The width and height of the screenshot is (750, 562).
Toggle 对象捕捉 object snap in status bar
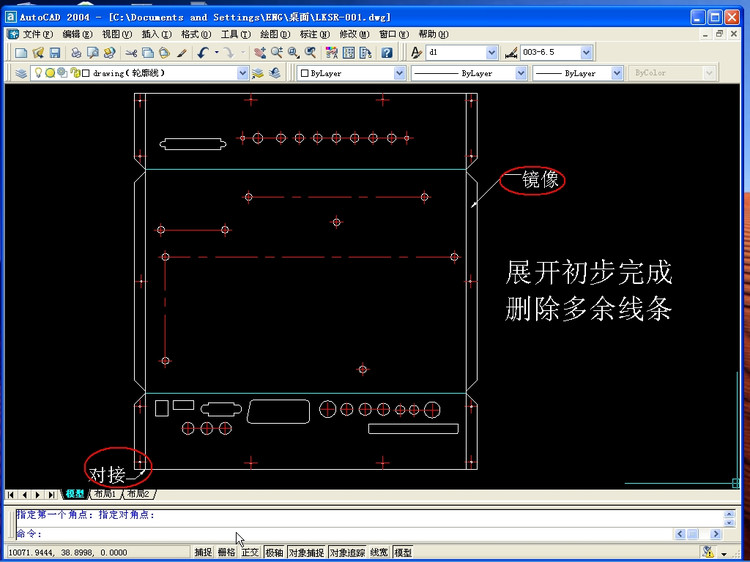(306, 552)
